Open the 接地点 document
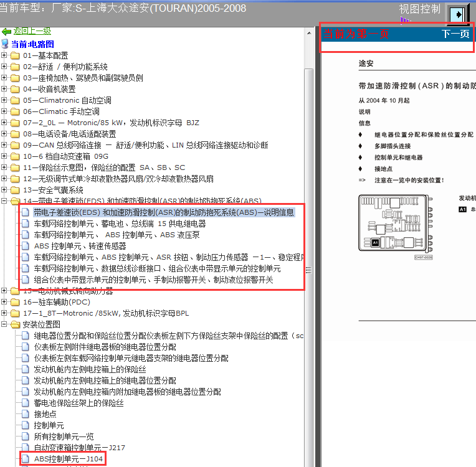The image size is (476, 467). point(45,415)
